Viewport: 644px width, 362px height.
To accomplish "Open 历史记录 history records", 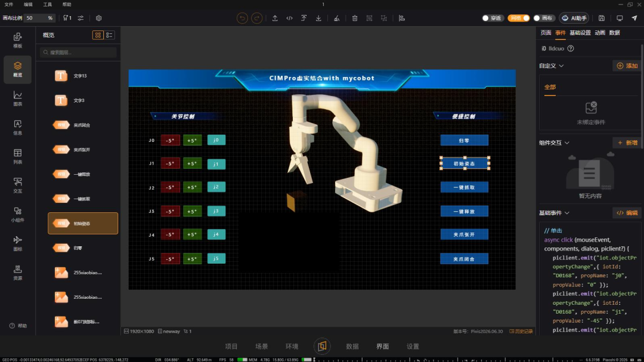I will [521, 331].
